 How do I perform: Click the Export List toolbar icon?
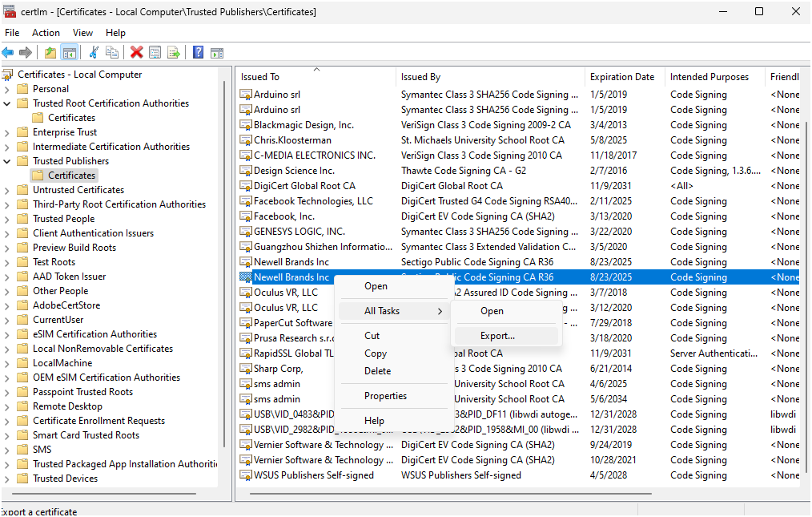click(x=173, y=53)
